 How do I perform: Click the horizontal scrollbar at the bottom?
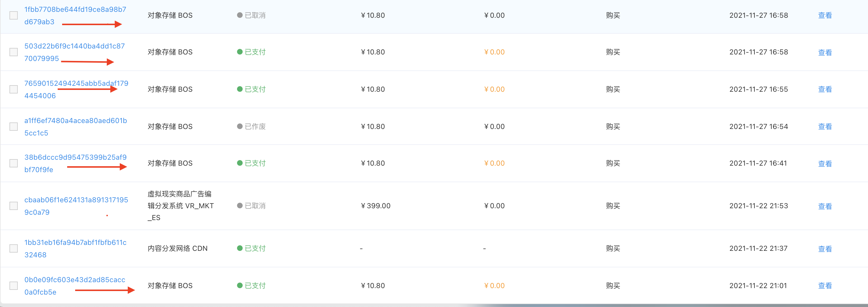point(640,305)
